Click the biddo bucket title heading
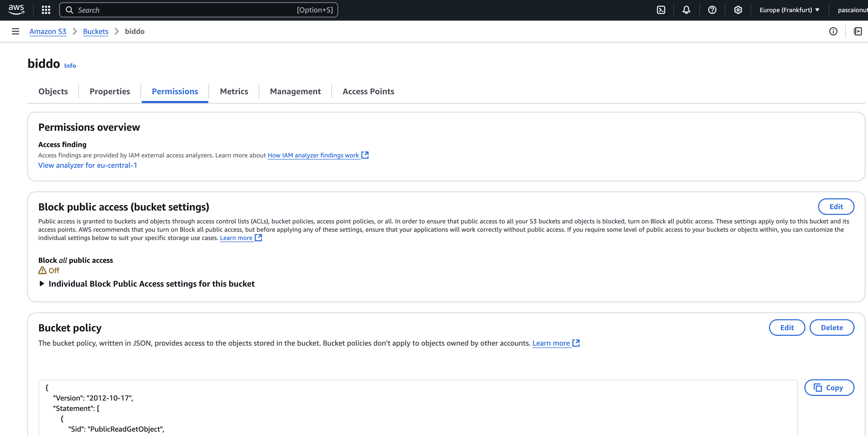This screenshot has width=868, height=436. click(x=44, y=64)
